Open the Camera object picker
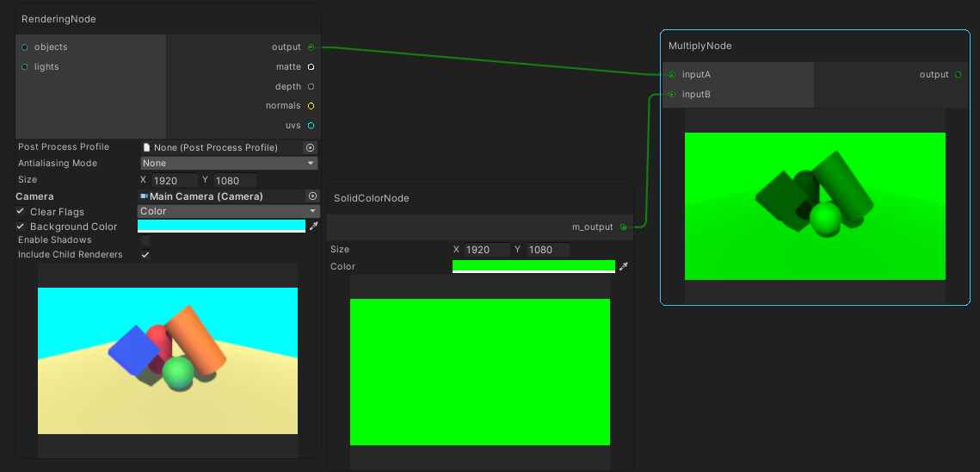 (313, 196)
